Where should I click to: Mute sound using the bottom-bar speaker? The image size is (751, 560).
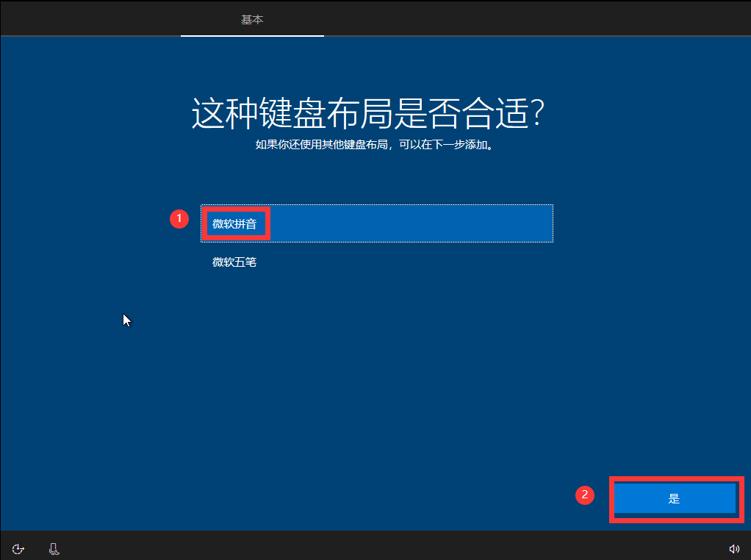(x=734, y=549)
